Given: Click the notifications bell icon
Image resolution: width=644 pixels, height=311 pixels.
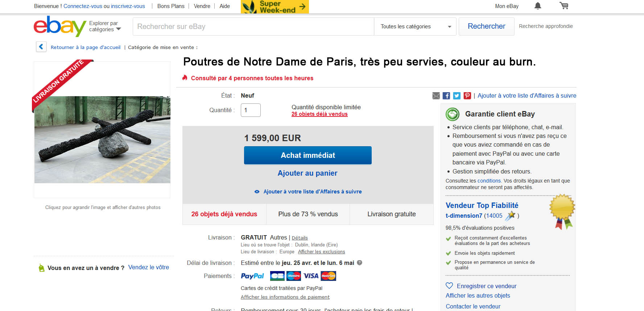Looking at the screenshot, I should 538,6.
